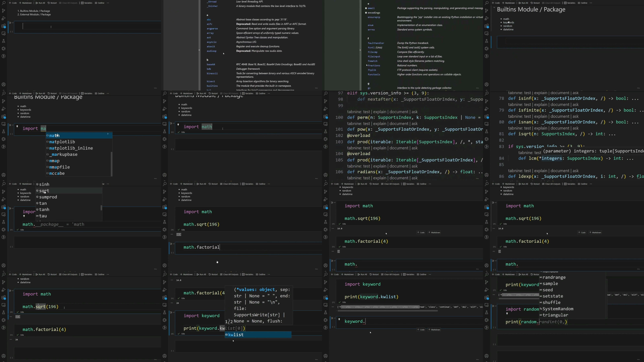
Task: Select 'matplotlib' from the import suggestions
Action: click(79, 142)
